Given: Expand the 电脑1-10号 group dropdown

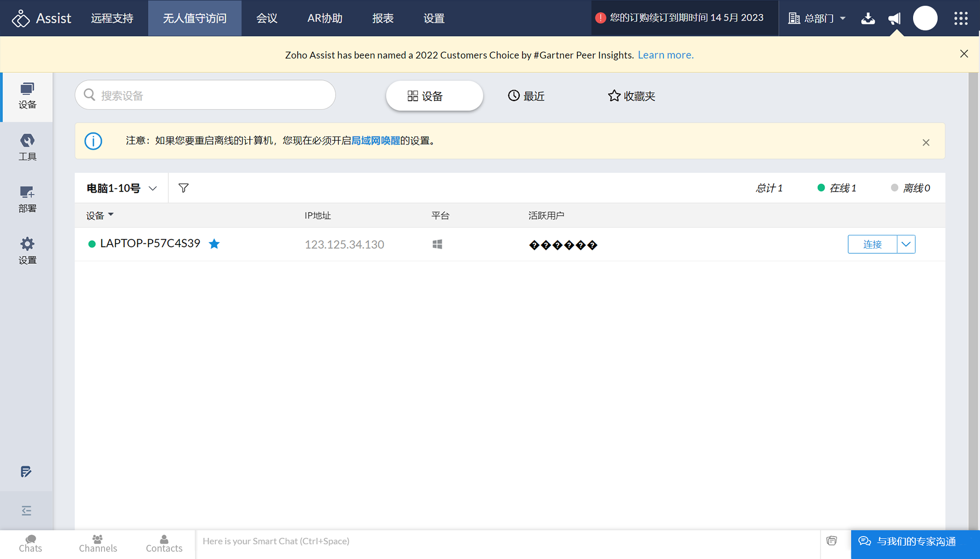Looking at the screenshot, I should pos(121,188).
